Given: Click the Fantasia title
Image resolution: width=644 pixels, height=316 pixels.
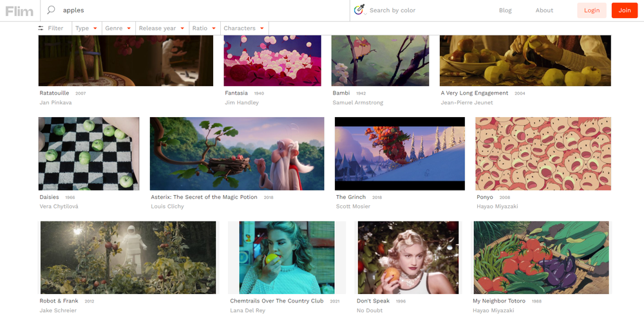Looking at the screenshot, I should 236,93.
